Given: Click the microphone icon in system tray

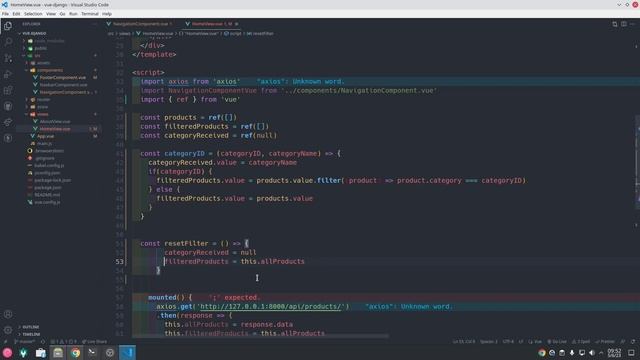Looking at the screenshot, I should [572, 353].
